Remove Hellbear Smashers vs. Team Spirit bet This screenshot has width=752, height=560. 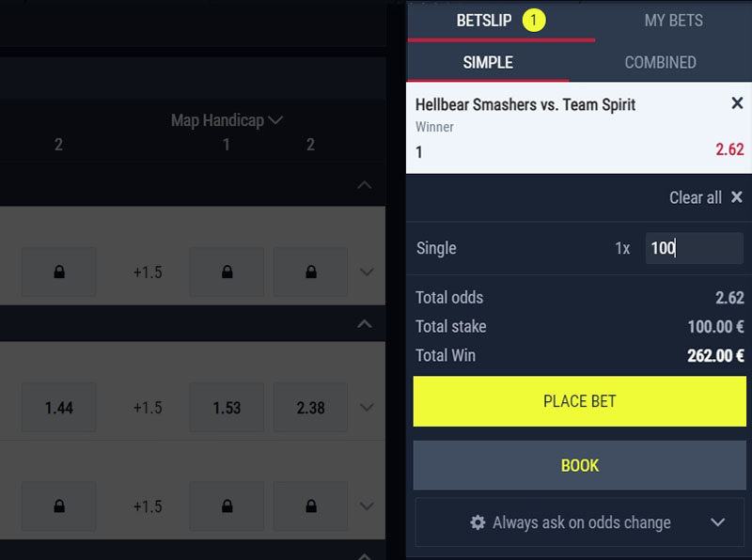pyautogui.click(x=737, y=103)
